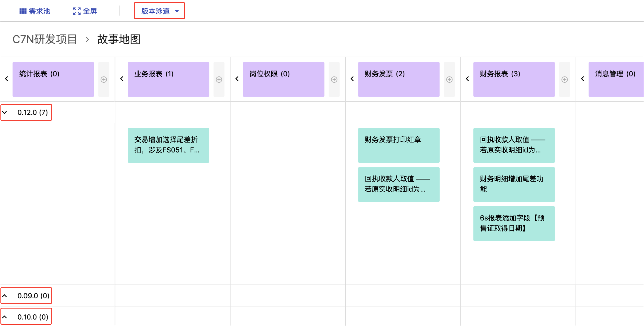The image size is (644, 326).
Task: Add a feature next to 统计报表
Action: tap(104, 79)
